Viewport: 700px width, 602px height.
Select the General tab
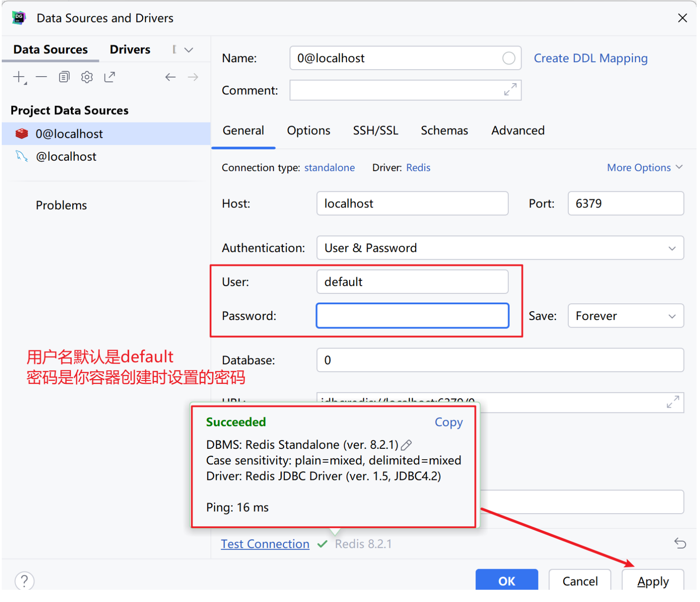tap(243, 130)
